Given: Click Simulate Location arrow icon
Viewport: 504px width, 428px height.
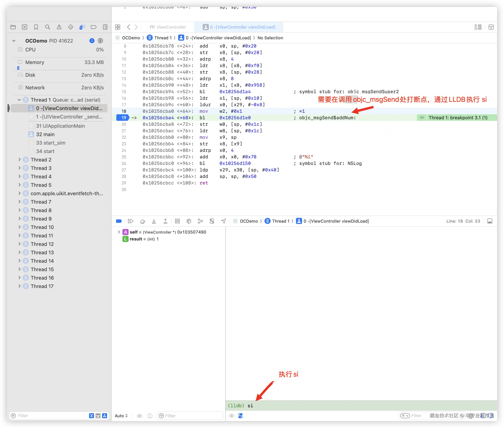Looking at the screenshot, I should (x=223, y=221).
